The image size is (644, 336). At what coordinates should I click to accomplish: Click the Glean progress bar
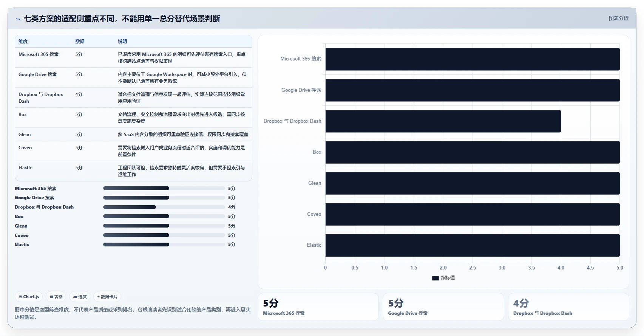coord(164,226)
